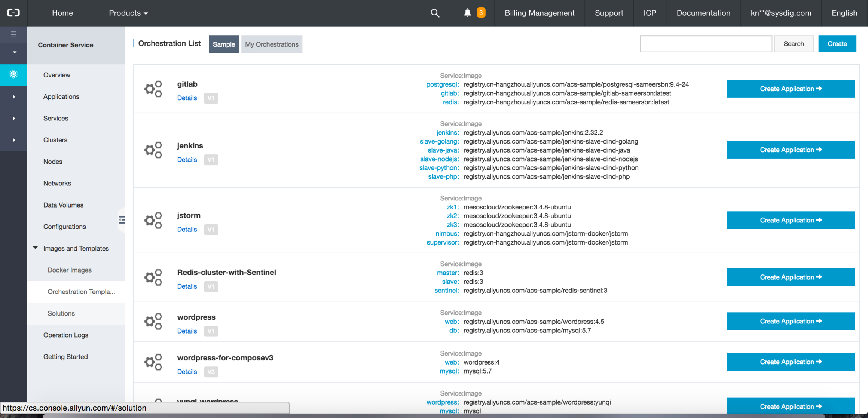Viewport: 868px width, 418px height.
Task: Select the Container Service hexagon icon
Action: [13, 74]
